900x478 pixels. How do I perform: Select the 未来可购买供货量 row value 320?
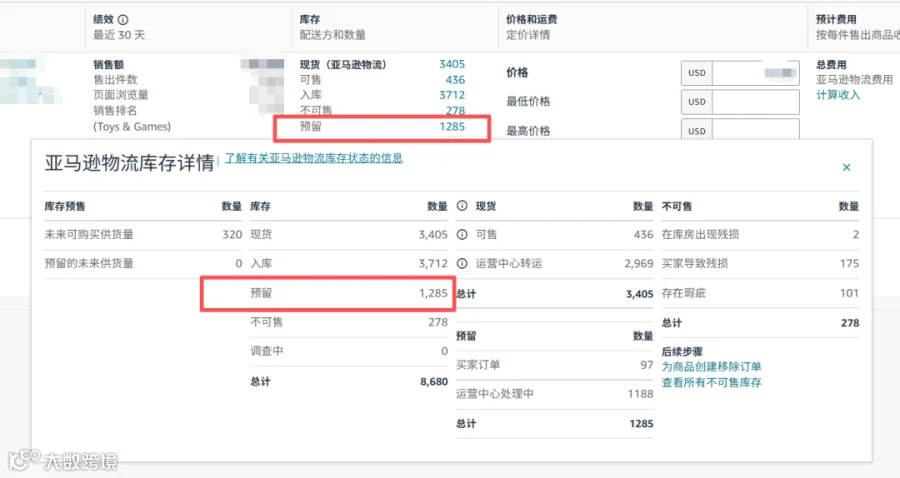[232, 234]
